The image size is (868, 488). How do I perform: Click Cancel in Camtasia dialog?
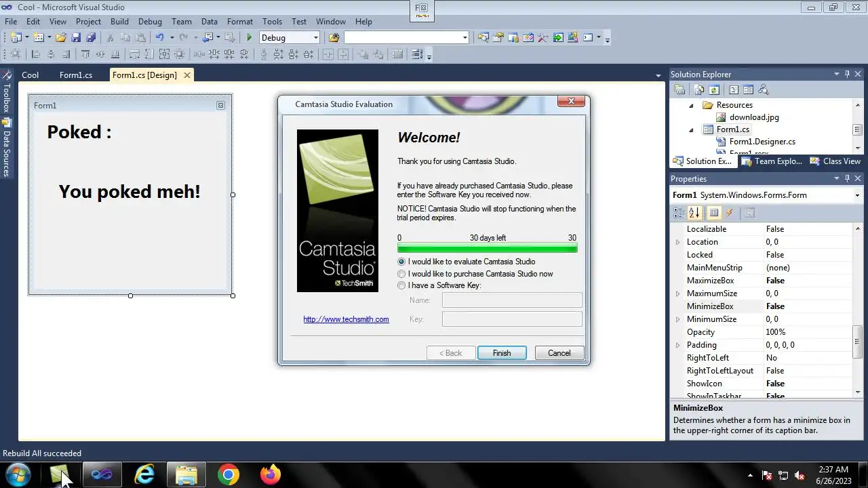point(559,353)
